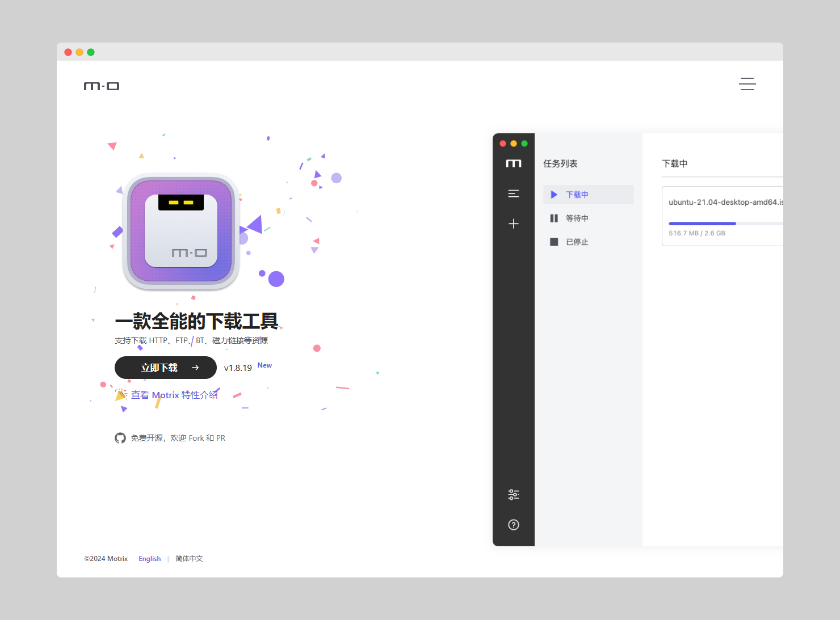Open preferences sliders icon in sidebar

(x=513, y=495)
